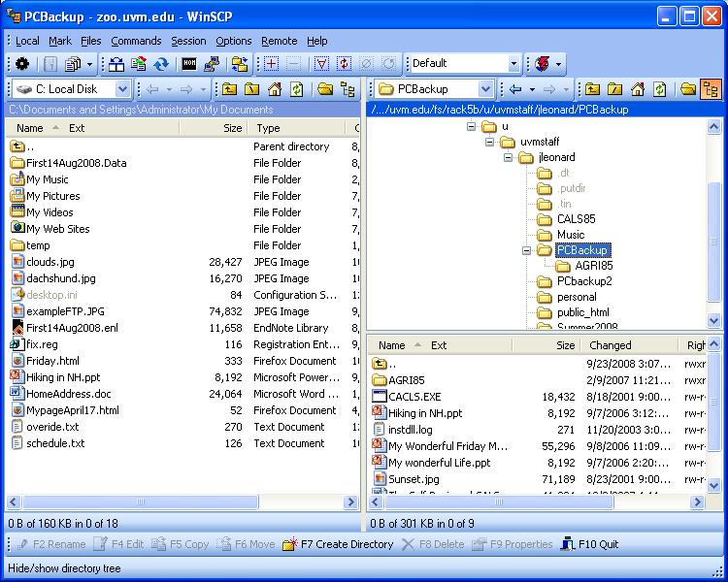The width and height of the screenshot is (728, 582).
Task: Refresh the remote panel
Action: (660, 88)
